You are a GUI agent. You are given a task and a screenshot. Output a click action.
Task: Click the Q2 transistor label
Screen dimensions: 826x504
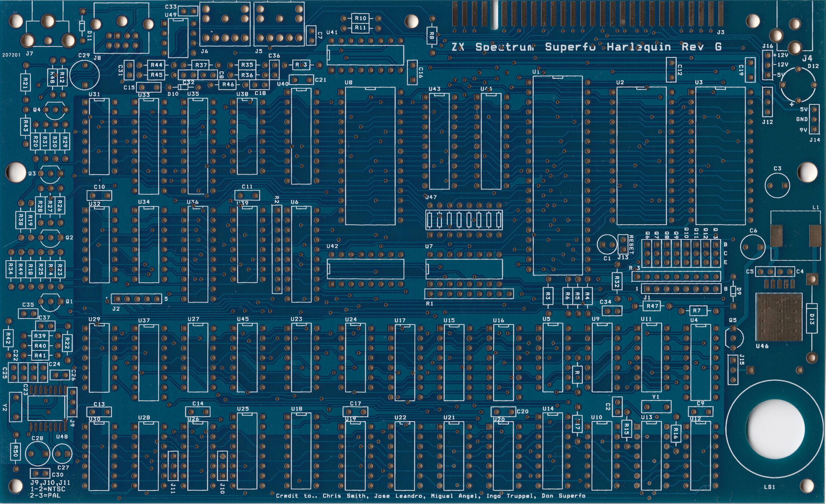(69, 238)
